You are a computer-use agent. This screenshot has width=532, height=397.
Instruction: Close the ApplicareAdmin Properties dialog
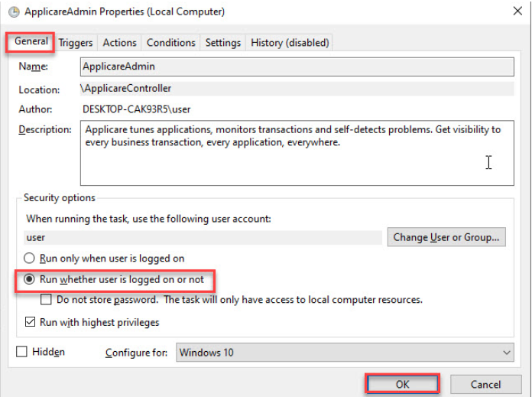coord(517,11)
